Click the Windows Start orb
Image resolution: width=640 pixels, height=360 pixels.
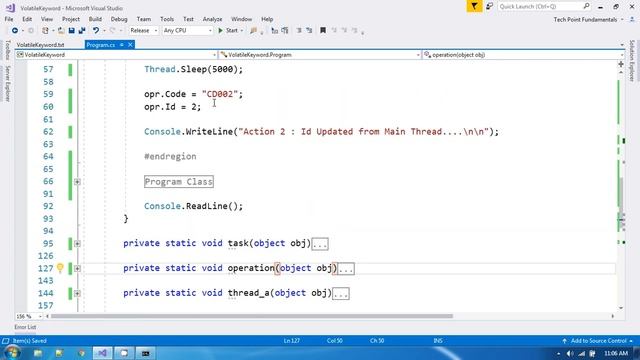pyautogui.click(x=12, y=353)
